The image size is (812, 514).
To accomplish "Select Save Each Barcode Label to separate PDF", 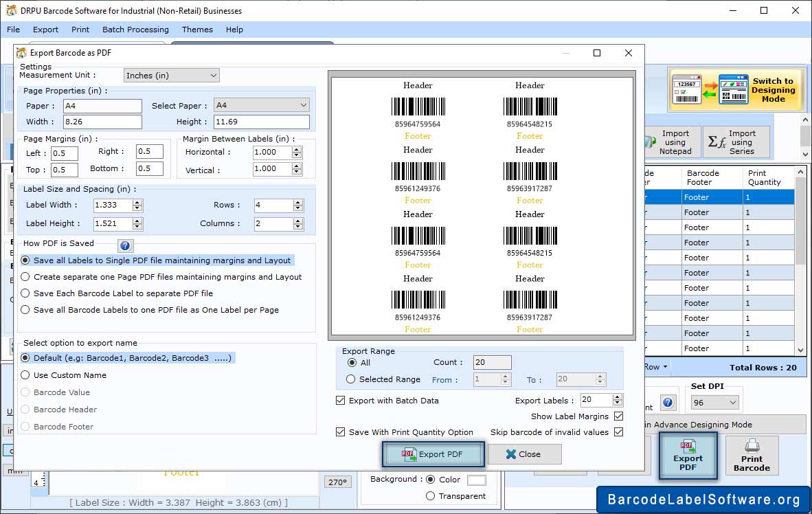I will point(25,293).
